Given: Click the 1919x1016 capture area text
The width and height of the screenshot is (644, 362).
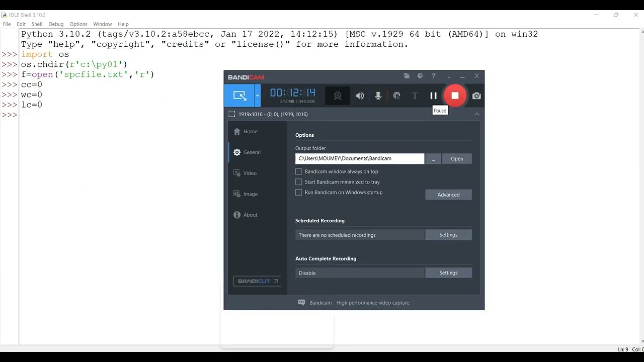Looking at the screenshot, I should pos(273,114).
